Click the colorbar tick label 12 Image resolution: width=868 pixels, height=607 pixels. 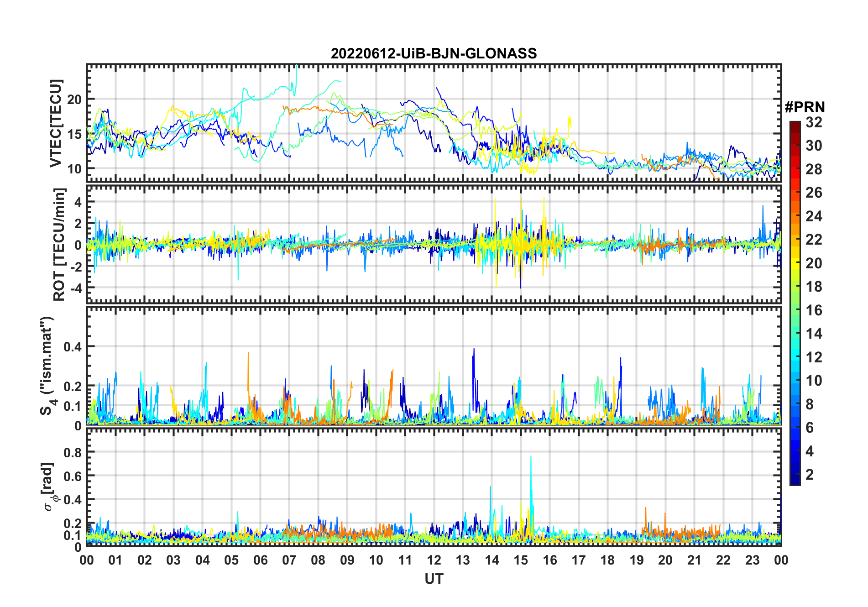coord(814,357)
